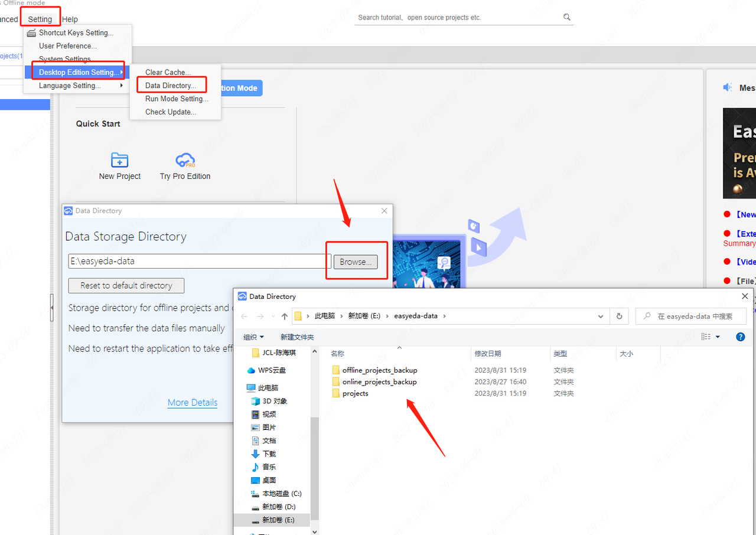This screenshot has width=756, height=535.
Task: Click the chevron after easyeda-data in breadcrumb
Action: tap(444, 316)
